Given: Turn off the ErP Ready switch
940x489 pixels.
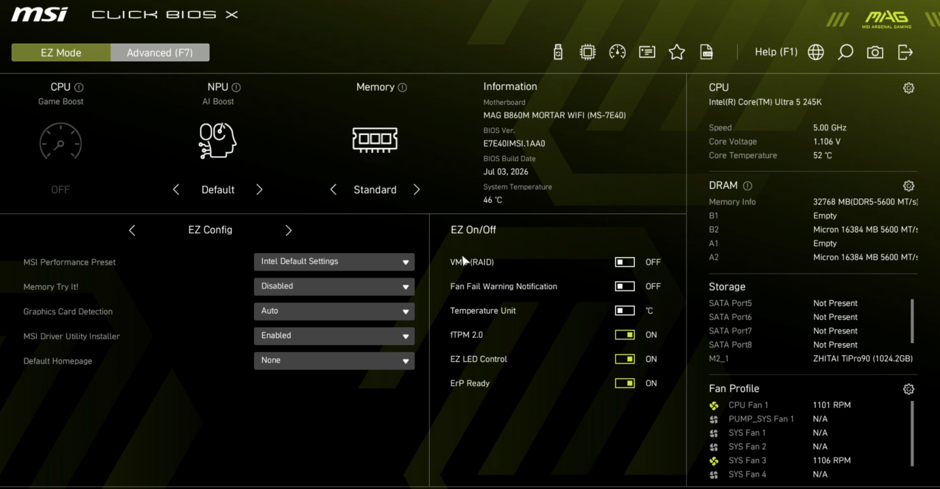Looking at the screenshot, I should [625, 383].
